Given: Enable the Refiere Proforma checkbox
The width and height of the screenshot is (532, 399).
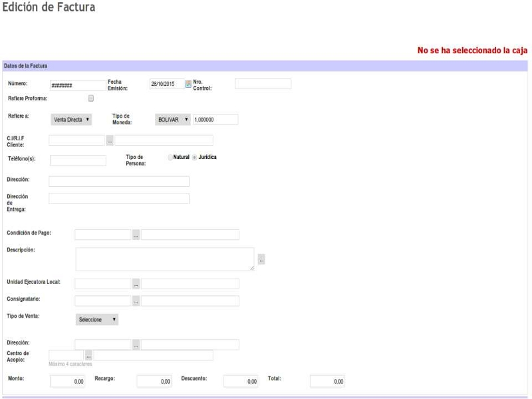Looking at the screenshot, I should pos(91,98).
